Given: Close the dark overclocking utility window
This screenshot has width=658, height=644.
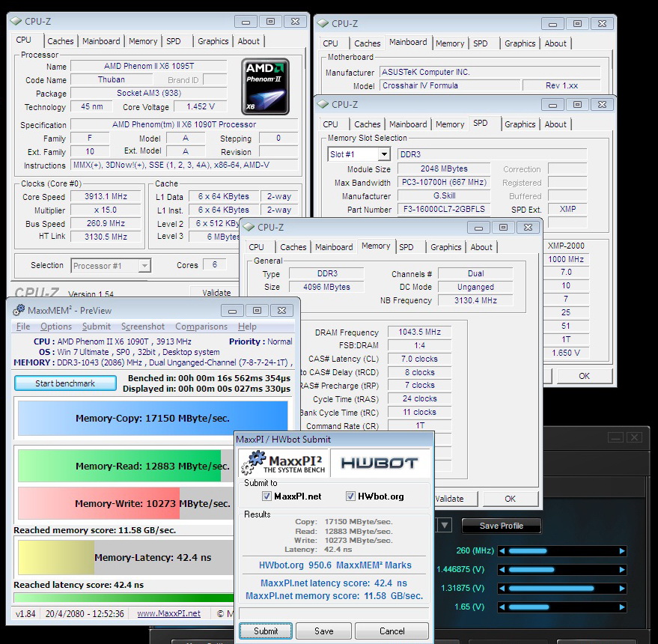Looking at the screenshot, I should [635, 438].
